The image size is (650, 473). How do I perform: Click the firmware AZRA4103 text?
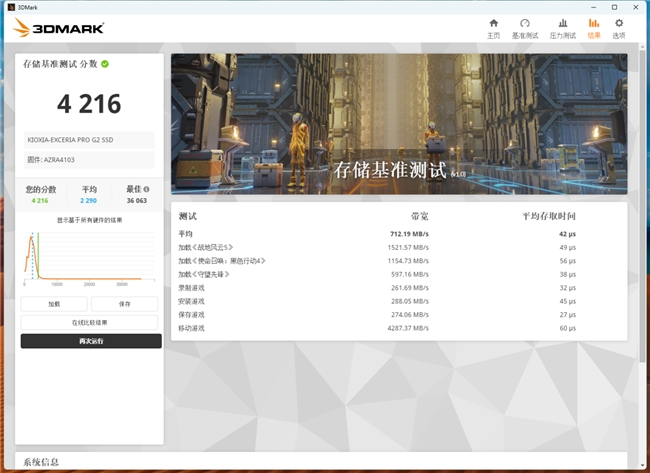coord(51,160)
